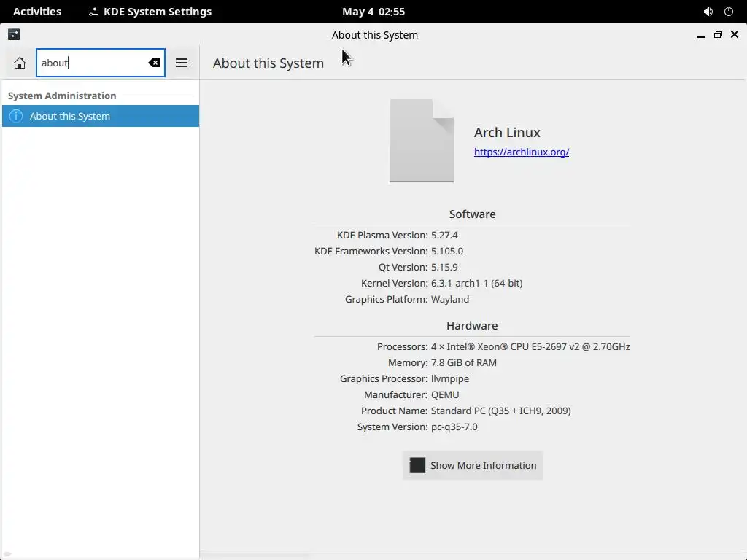Maximize the System Settings window
747x560 pixels.
pyautogui.click(x=718, y=35)
